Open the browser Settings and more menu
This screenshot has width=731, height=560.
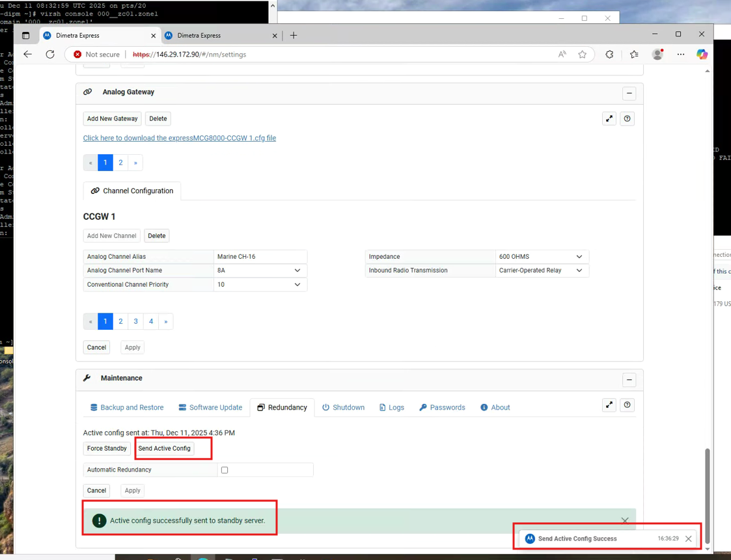pos(681,55)
